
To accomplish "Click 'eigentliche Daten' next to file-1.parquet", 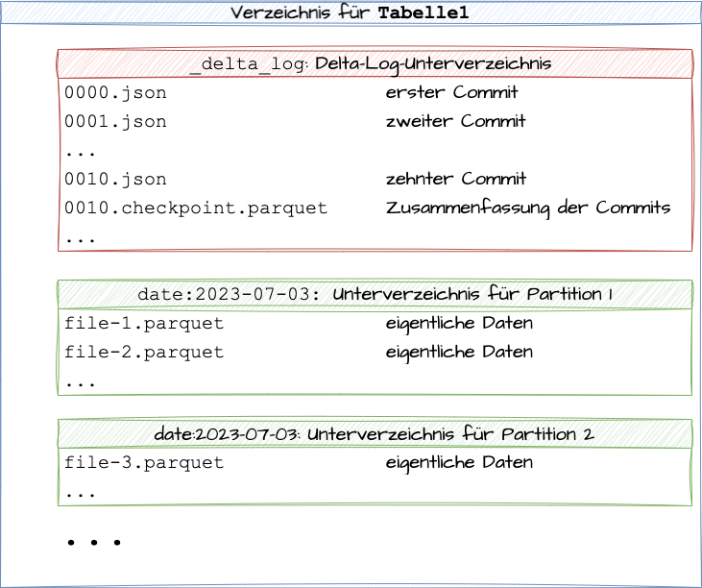I will pyautogui.click(x=459, y=324).
